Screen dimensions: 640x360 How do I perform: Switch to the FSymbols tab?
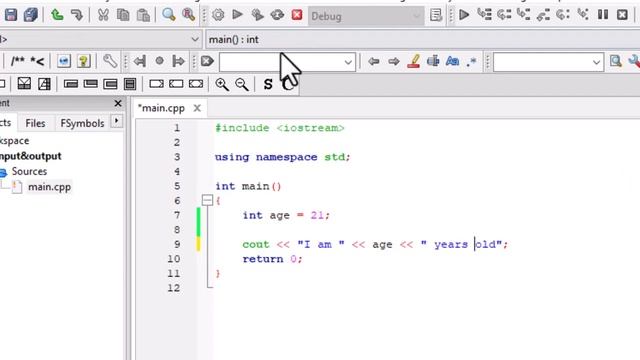(82, 123)
